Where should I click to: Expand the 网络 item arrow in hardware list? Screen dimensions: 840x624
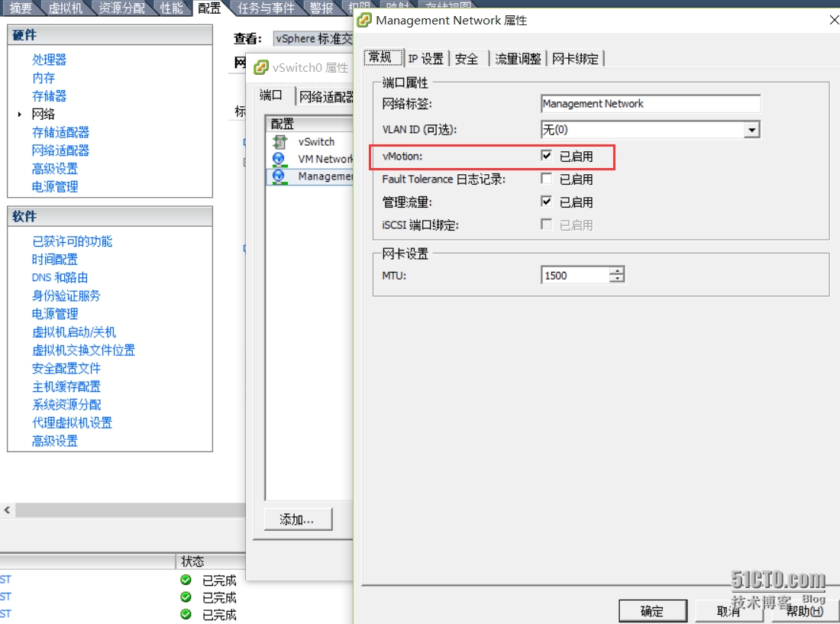click(20, 114)
